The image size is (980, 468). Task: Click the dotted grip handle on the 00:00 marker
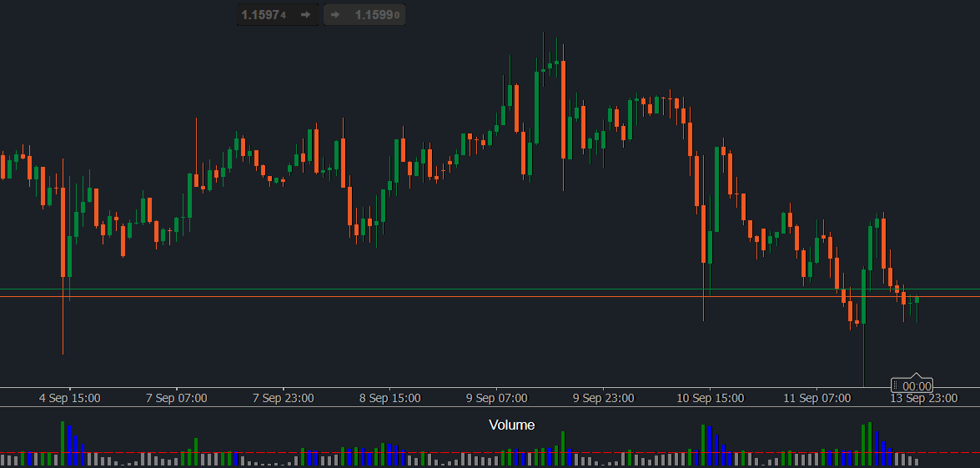[897, 386]
